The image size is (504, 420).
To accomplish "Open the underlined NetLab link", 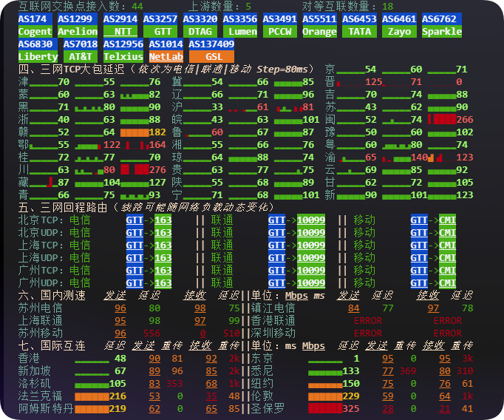I will [166, 56].
